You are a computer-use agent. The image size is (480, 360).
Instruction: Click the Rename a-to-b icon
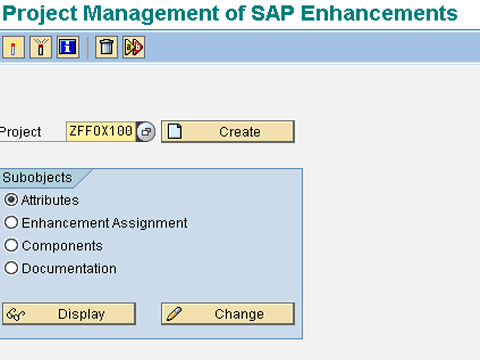tap(134, 47)
